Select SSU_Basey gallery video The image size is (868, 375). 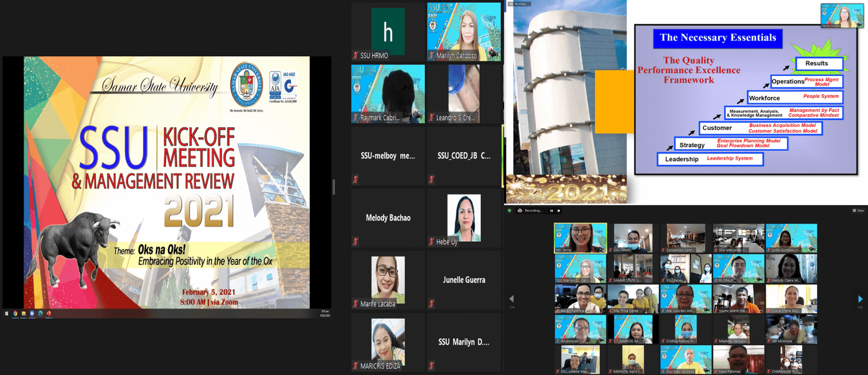[x=686, y=268]
